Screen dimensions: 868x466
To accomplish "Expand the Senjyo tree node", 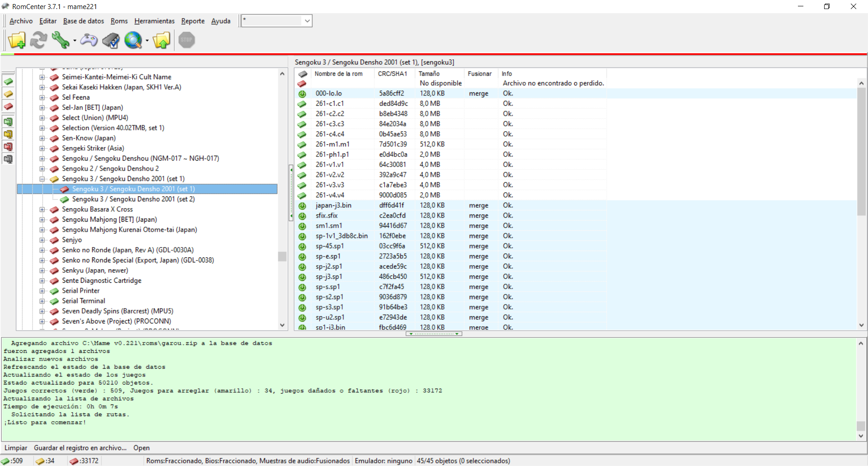I will pos(42,240).
